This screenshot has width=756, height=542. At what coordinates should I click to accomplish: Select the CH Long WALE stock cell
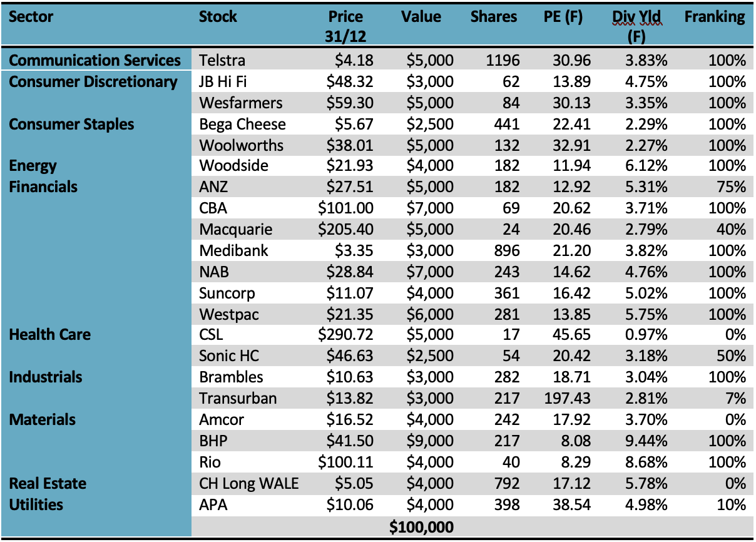click(x=249, y=483)
